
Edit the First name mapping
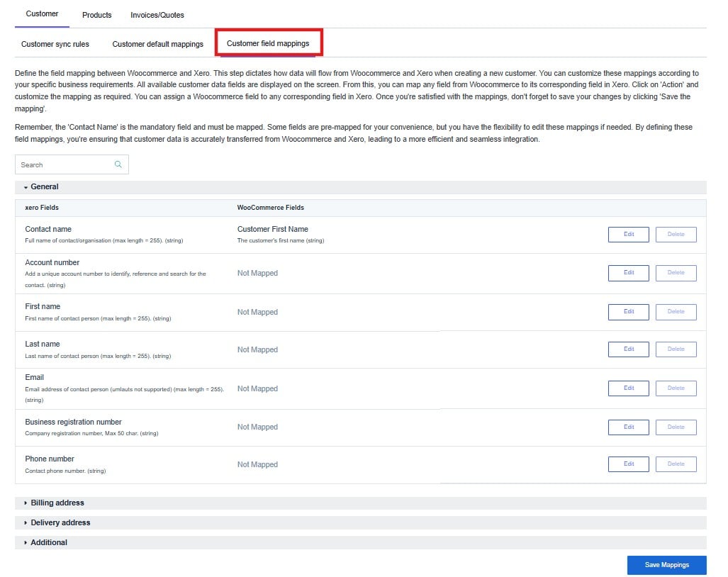(628, 312)
